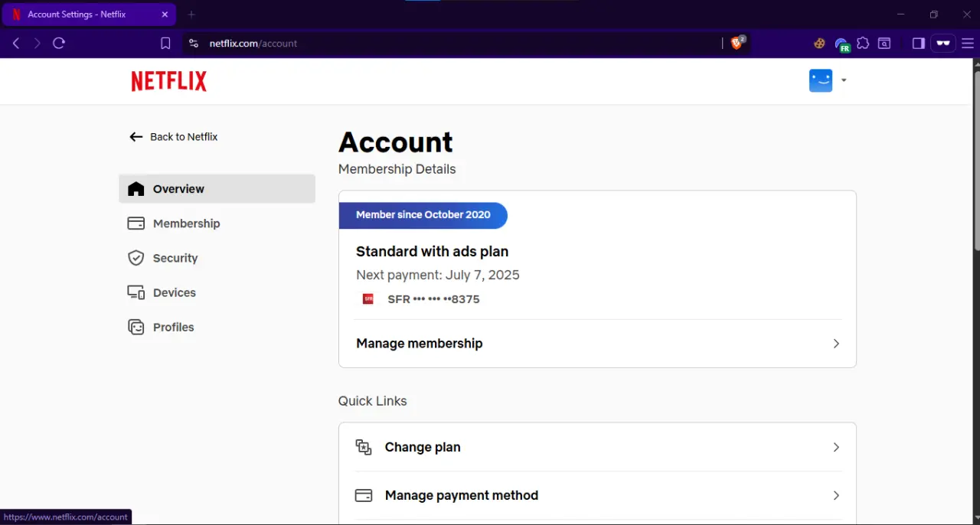Click the site settings icon in address bar

pos(193,44)
